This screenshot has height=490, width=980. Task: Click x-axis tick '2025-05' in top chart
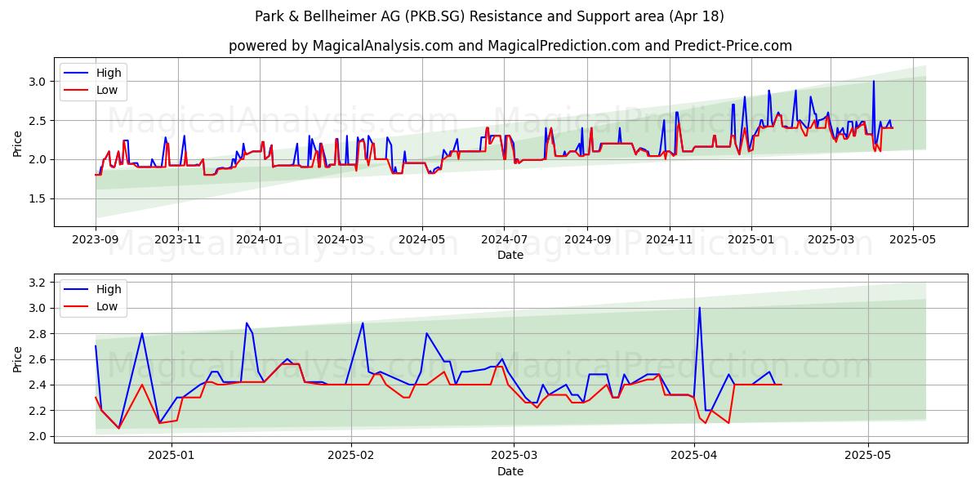pyautogui.click(x=911, y=239)
